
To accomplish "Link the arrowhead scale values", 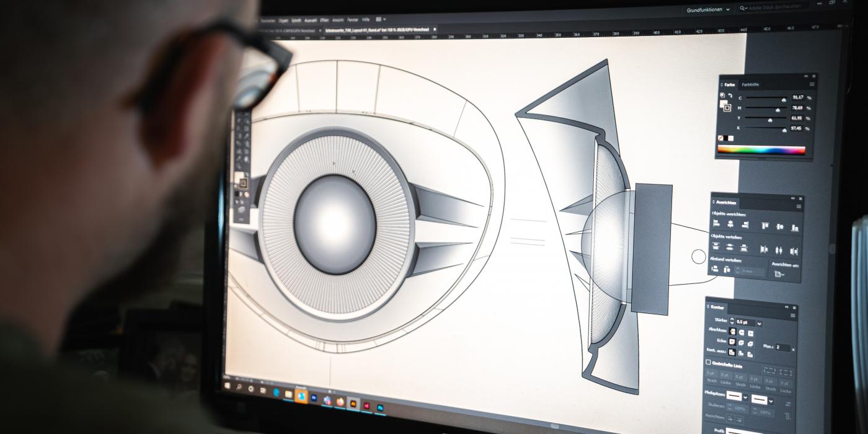I will (x=787, y=416).
